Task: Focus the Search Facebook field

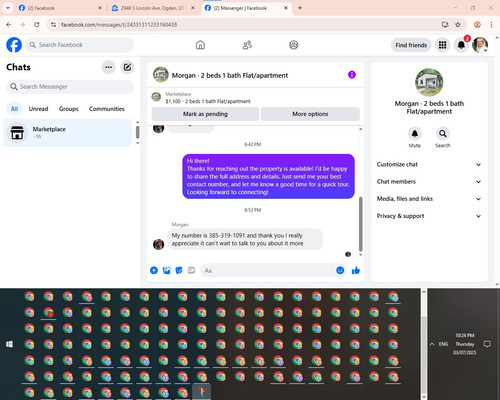Action: (80, 45)
